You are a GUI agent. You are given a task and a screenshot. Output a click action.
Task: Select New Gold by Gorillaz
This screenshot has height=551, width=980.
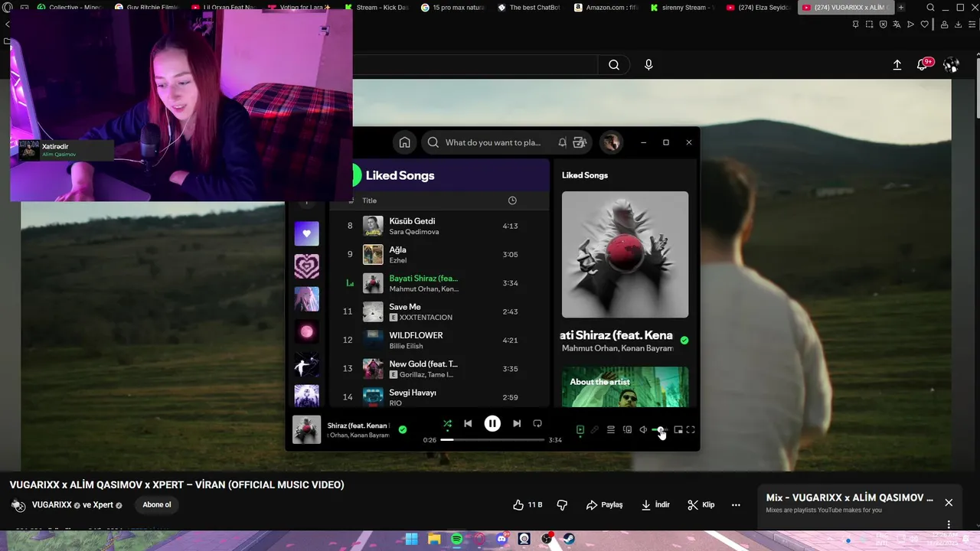[439, 369]
